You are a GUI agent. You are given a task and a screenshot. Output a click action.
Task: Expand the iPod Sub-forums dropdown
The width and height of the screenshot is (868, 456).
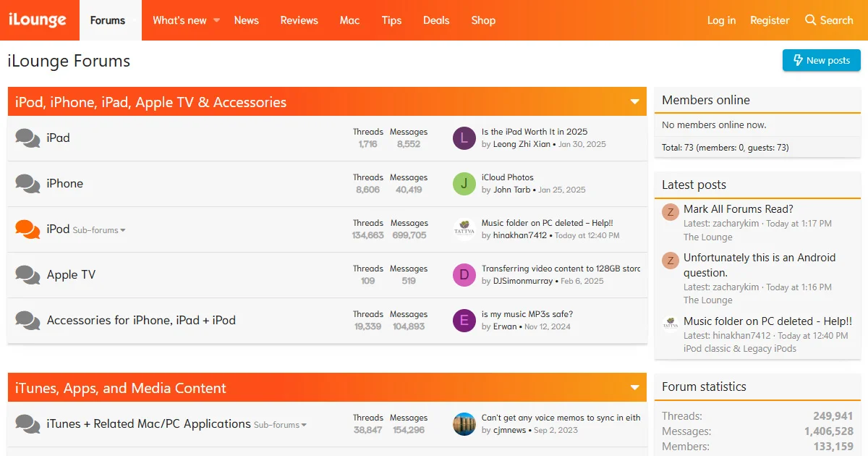pyautogui.click(x=99, y=230)
